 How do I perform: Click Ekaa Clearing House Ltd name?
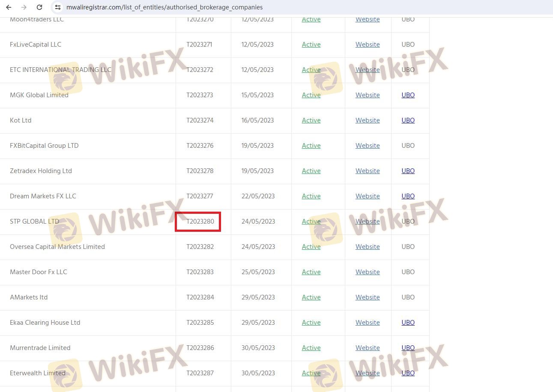[45, 323]
